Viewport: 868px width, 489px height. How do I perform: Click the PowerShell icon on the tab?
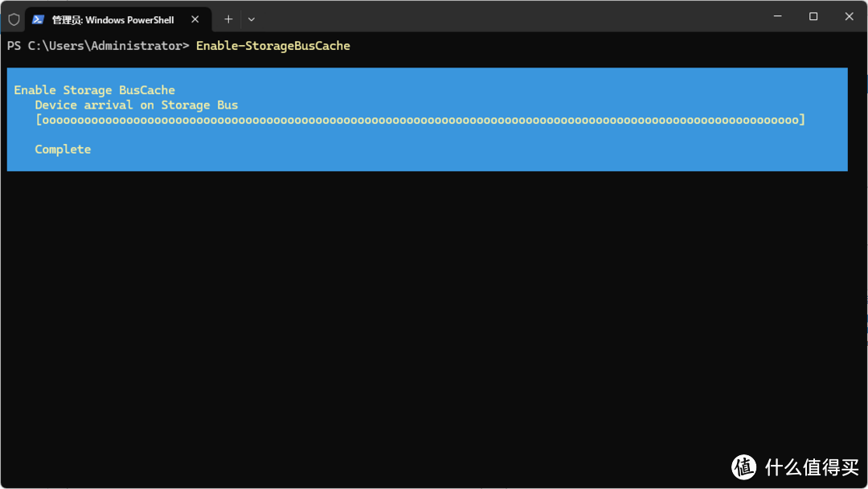tap(38, 19)
